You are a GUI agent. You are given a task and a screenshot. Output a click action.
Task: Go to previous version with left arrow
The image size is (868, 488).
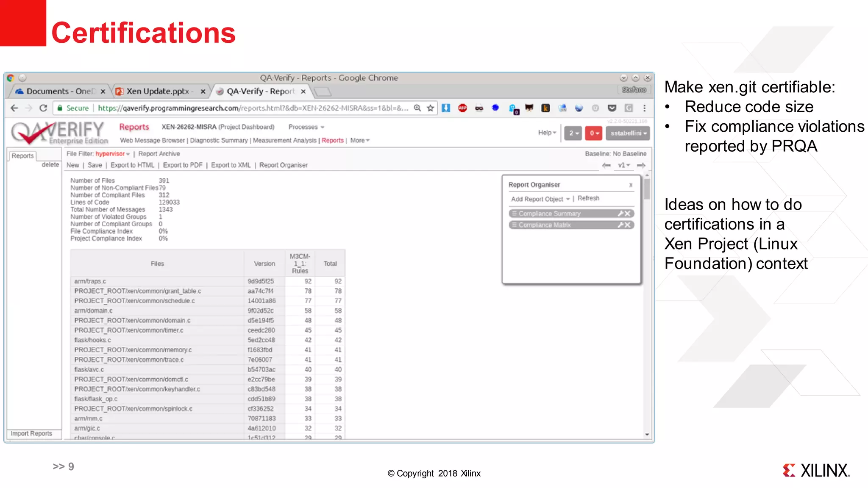[606, 165]
